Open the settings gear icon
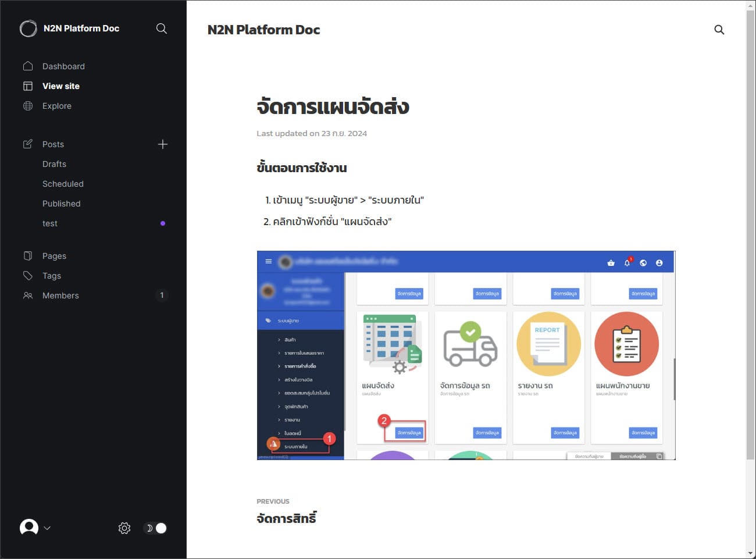 click(x=124, y=528)
